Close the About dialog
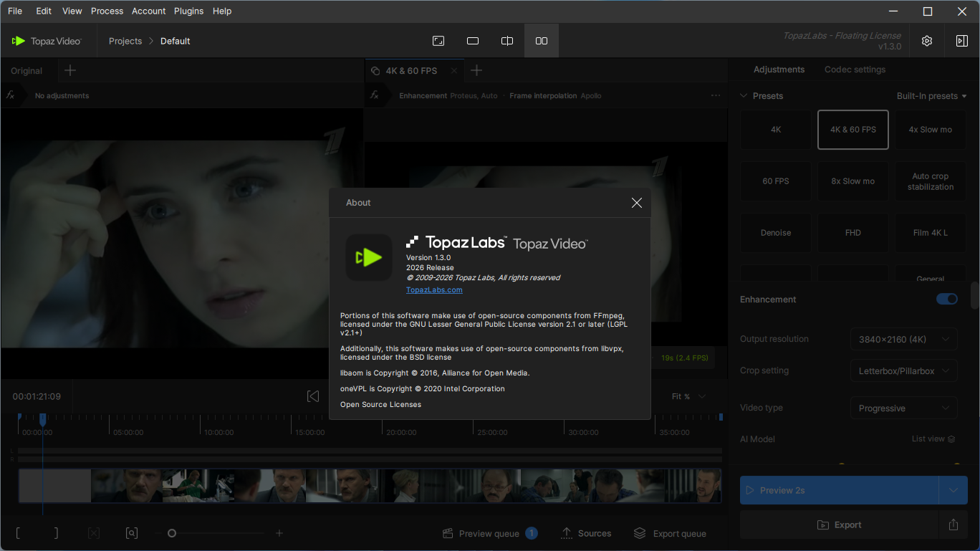The image size is (980, 551). pyautogui.click(x=636, y=203)
